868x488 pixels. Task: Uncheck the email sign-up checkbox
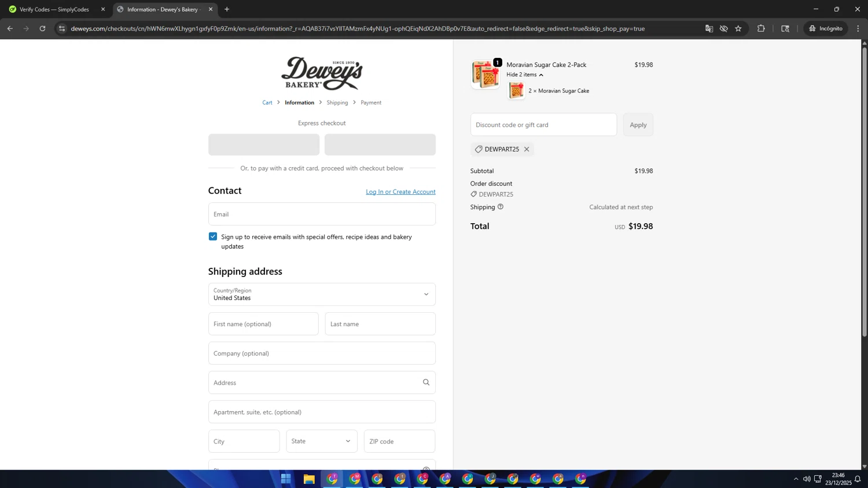pyautogui.click(x=213, y=236)
